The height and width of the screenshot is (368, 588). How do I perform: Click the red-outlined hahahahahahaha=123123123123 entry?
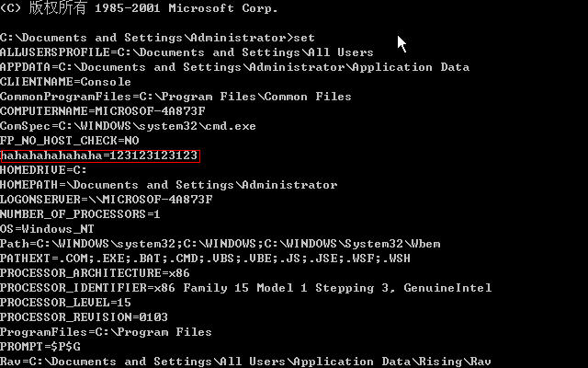pyautogui.click(x=99, y=155)
